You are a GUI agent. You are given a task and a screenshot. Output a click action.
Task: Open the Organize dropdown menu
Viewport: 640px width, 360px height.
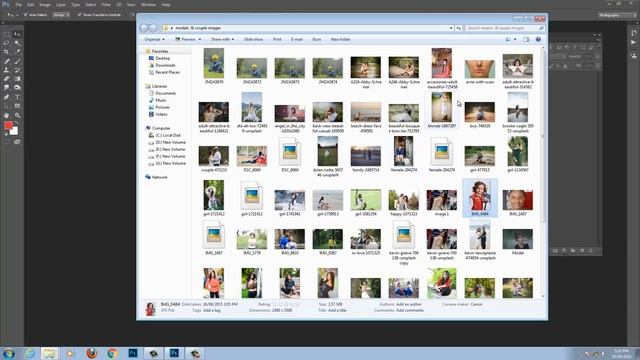pos(154,39)
